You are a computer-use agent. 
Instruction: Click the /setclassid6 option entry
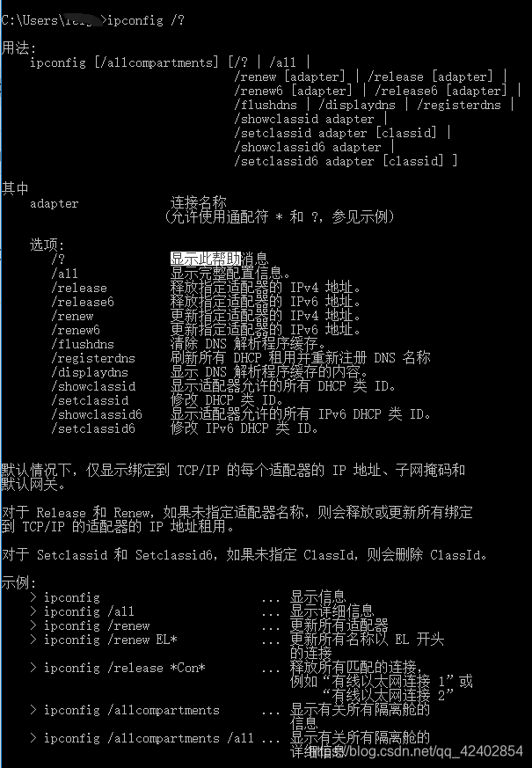click(x=93, y=428)
